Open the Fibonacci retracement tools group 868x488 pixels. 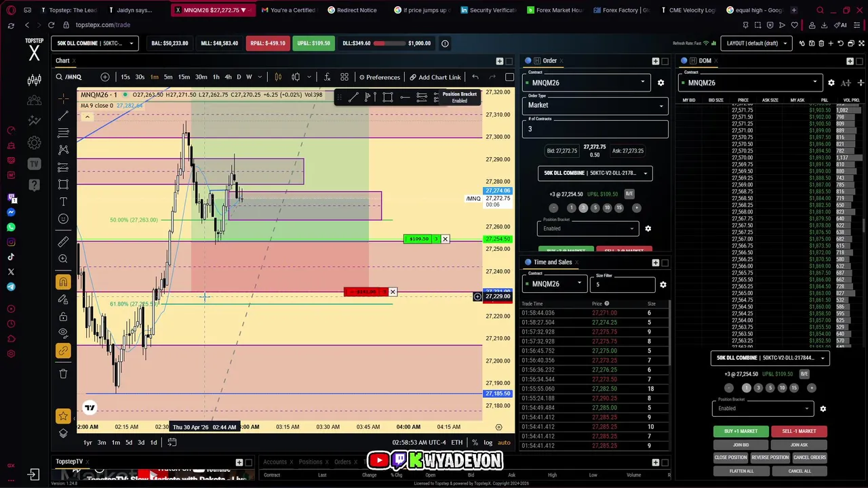63,133
